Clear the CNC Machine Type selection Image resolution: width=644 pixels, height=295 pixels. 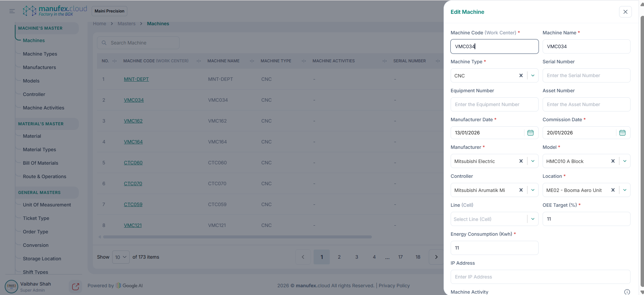tap(521, 75)
